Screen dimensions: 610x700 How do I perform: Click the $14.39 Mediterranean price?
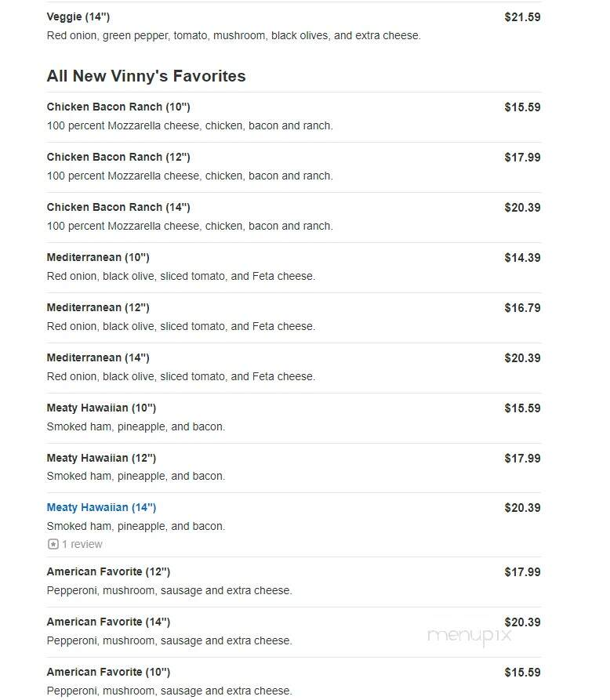coord(522,258)
